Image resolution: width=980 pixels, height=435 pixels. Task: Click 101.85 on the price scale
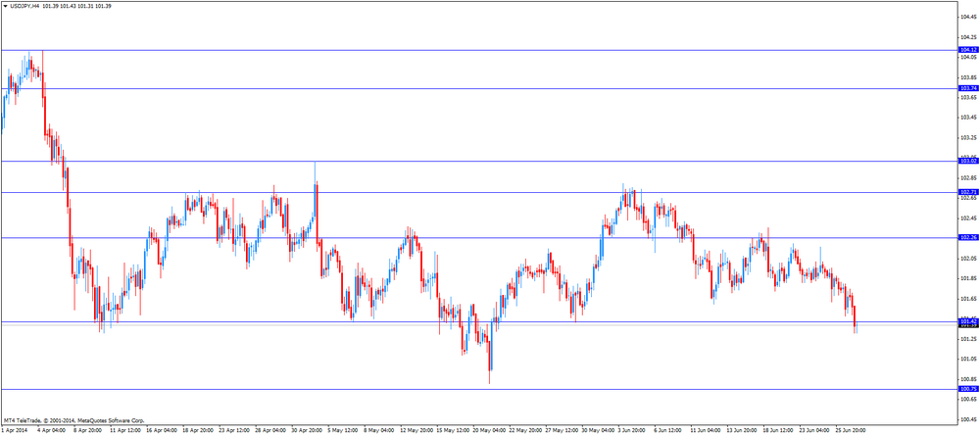[x=969, y=278]
